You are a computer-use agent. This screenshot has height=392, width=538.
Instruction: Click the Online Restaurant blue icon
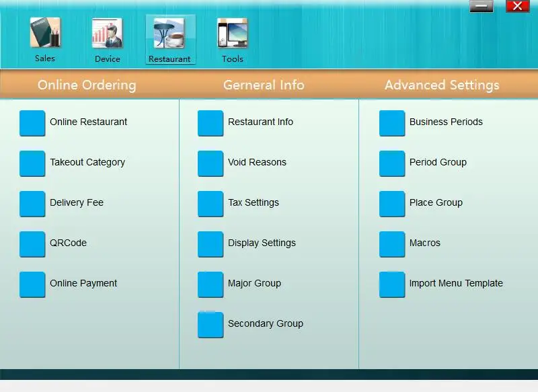pos(32,123)
